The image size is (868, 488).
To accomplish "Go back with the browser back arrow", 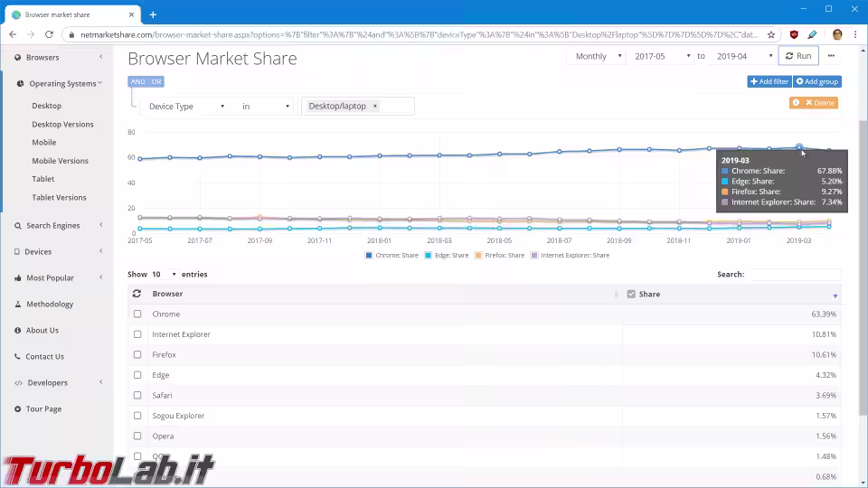I will click(13, 34).
